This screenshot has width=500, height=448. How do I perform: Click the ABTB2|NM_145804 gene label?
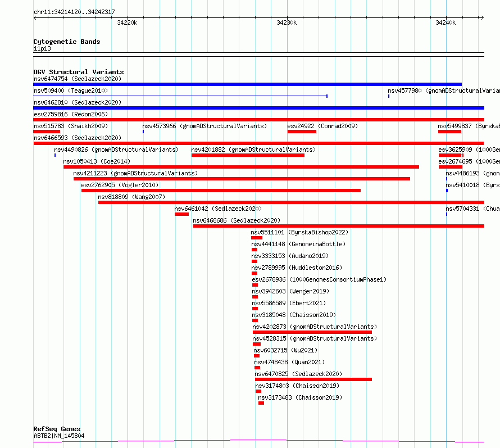(59, 436)
